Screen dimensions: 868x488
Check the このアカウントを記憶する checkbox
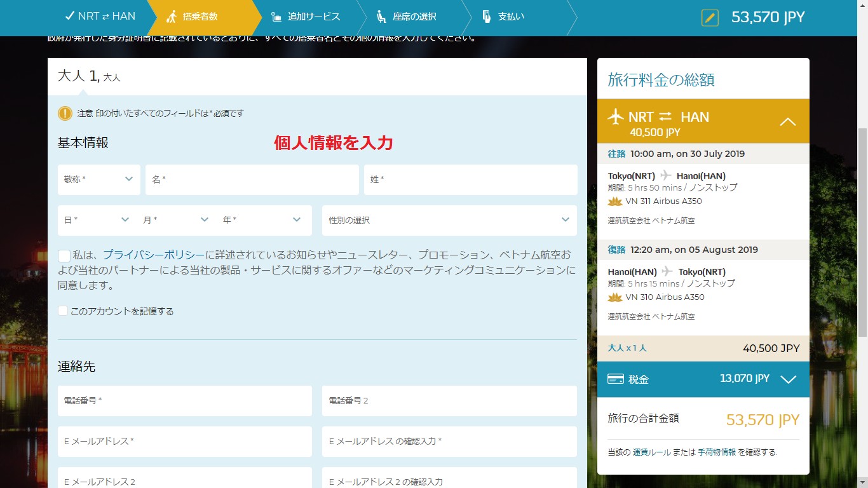click(63, 311)
